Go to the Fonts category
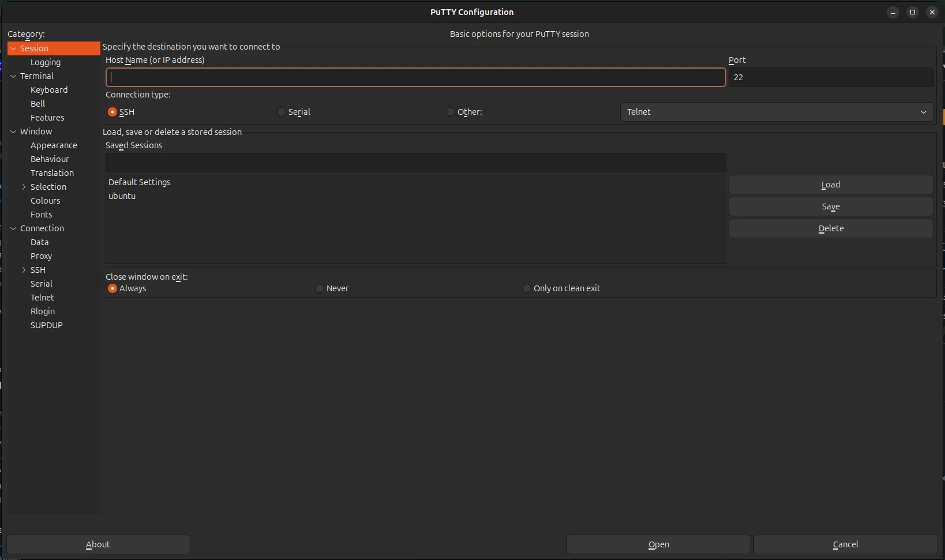 pos(41,215)
